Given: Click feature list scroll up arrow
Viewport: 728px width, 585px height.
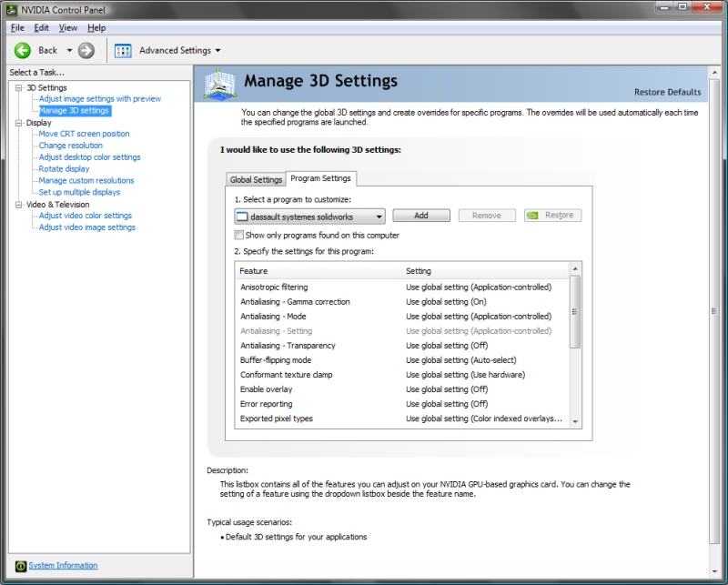Looking at the screenshot, I should 575,268.
